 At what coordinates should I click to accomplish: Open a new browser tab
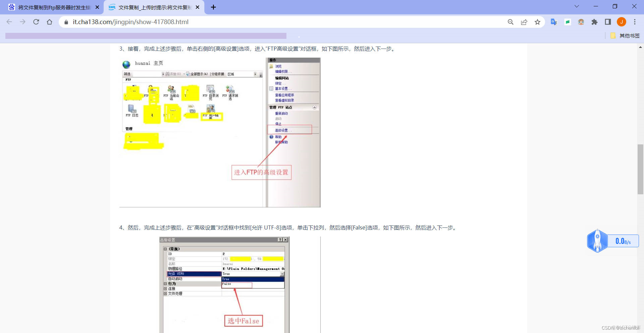pyautogui.click(x=213, y=7)
